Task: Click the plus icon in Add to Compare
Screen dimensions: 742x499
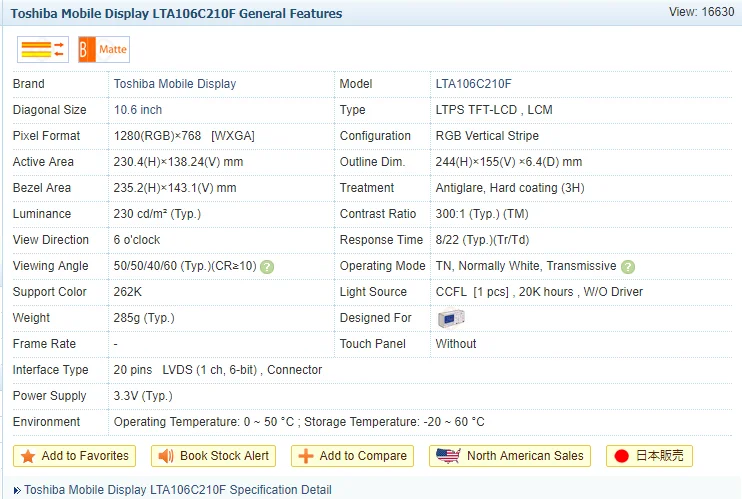Action: 306,456
